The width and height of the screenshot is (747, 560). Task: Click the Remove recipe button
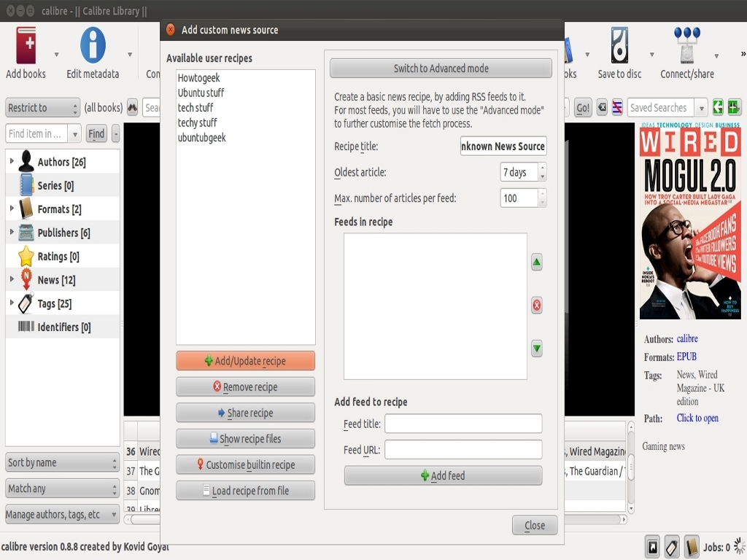point(245,386)
